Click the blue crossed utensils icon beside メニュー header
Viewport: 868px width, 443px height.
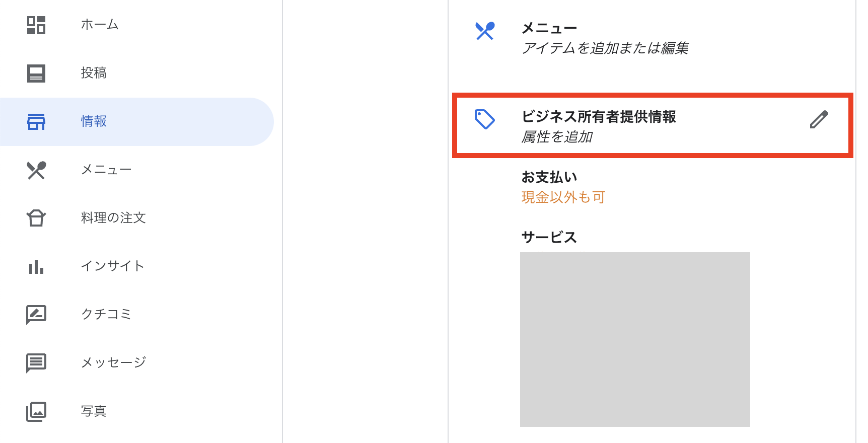(484, 31)
